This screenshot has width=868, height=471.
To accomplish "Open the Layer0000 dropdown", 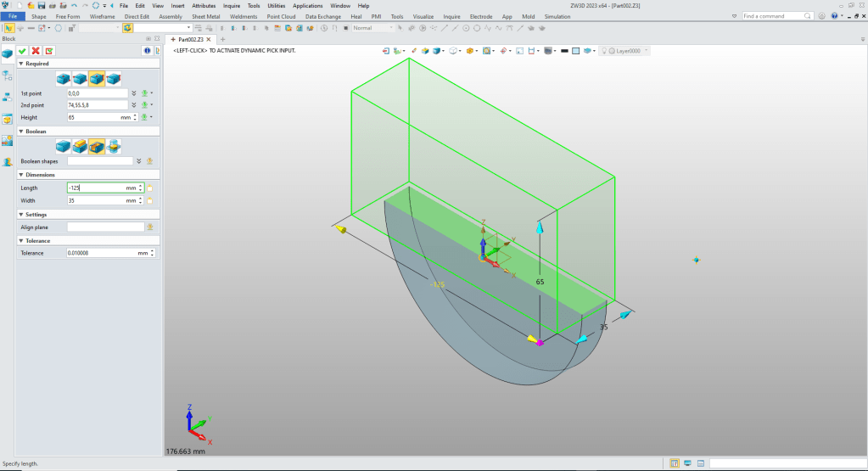I will [x=647, y=51].
